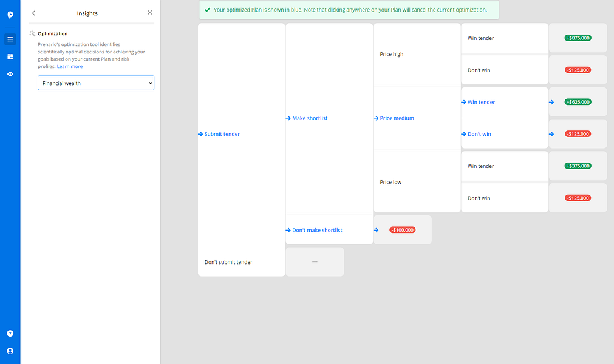Select Win tender under Price medium

pyautogui.click(x=505, y=102)
